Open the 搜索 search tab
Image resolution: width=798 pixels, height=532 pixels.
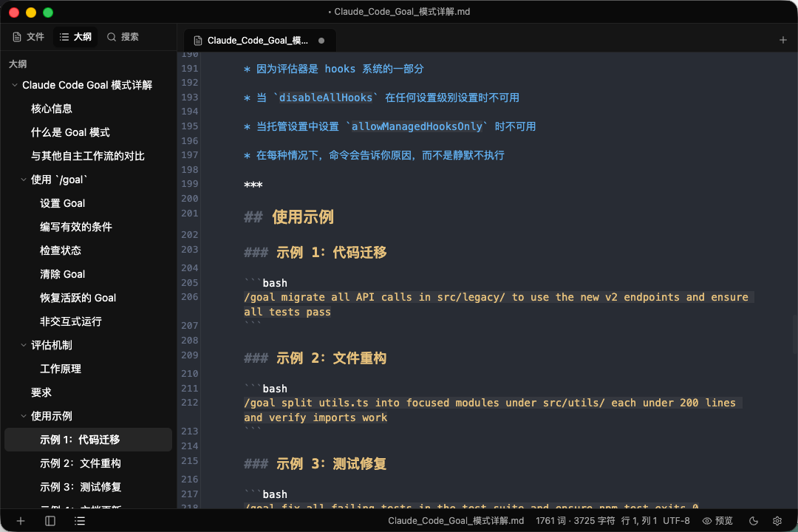click(123, 37)
